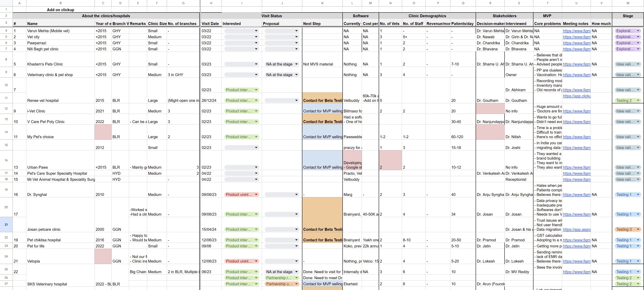Open Stage dropdown for Varun Mehta row
Viewport: 644px width, 290px height.
coord(638,31)
